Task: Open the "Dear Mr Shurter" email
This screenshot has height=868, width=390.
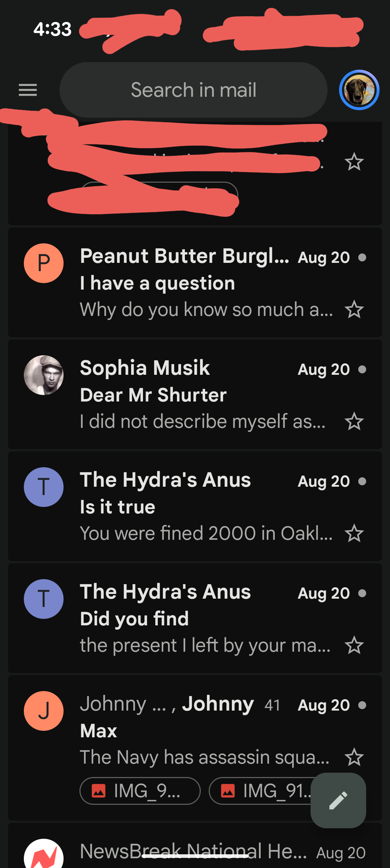Action: click(x=195, y=394)
